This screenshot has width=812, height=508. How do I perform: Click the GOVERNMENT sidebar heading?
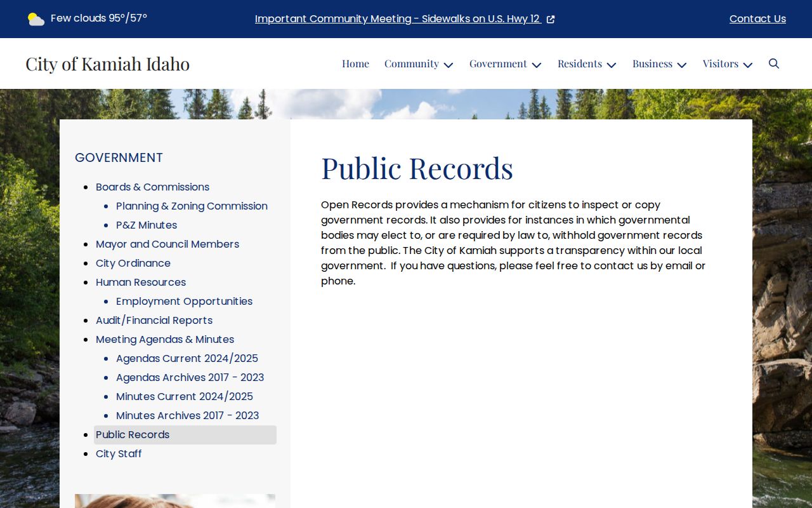pyautogui.click(x=119, y=157)
